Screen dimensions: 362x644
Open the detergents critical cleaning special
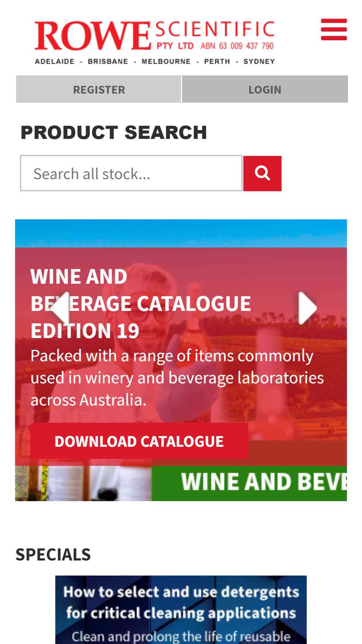181,610
